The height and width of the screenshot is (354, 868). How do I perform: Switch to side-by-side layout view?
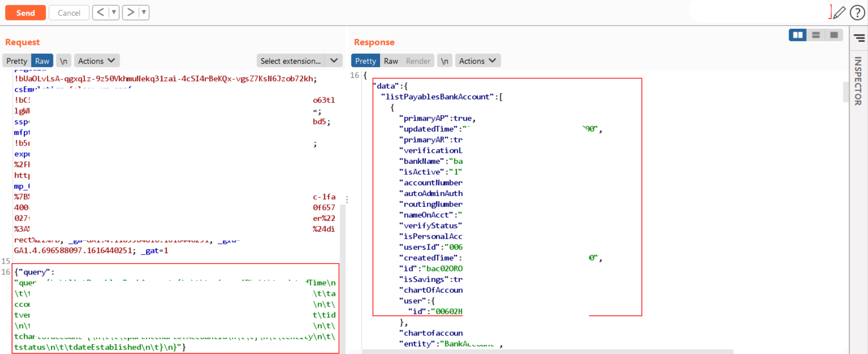798,35
